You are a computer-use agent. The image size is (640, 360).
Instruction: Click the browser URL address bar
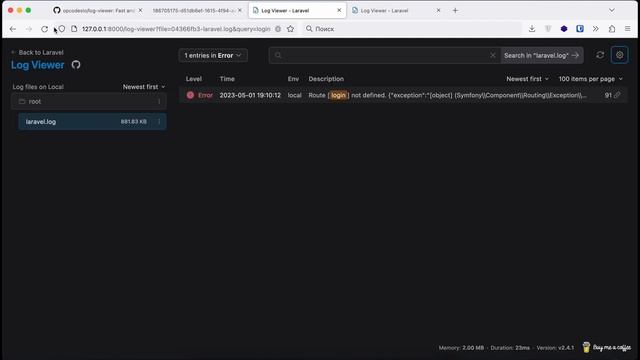pyautogui.click(x=176, y=29)
